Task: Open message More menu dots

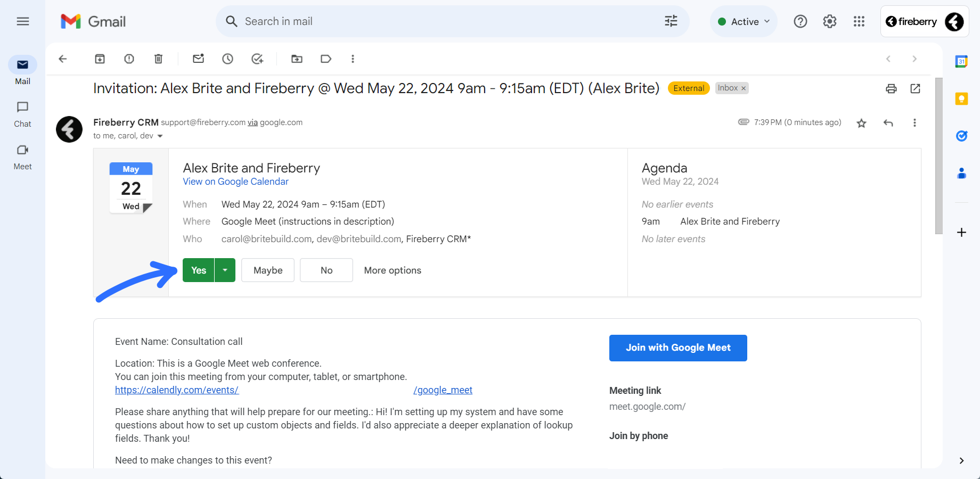Action: [914, 123]
